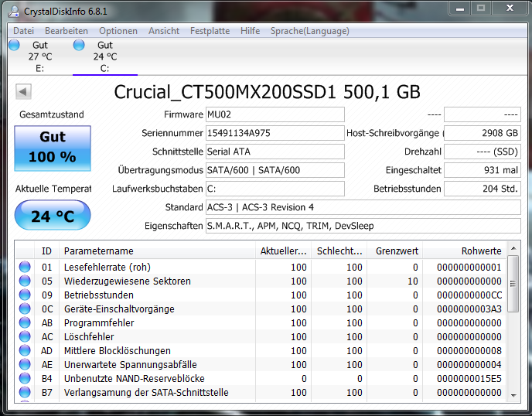Click raw value 0000000015E5
Viewport: 532px width, 416px height.
click(469, 379)
